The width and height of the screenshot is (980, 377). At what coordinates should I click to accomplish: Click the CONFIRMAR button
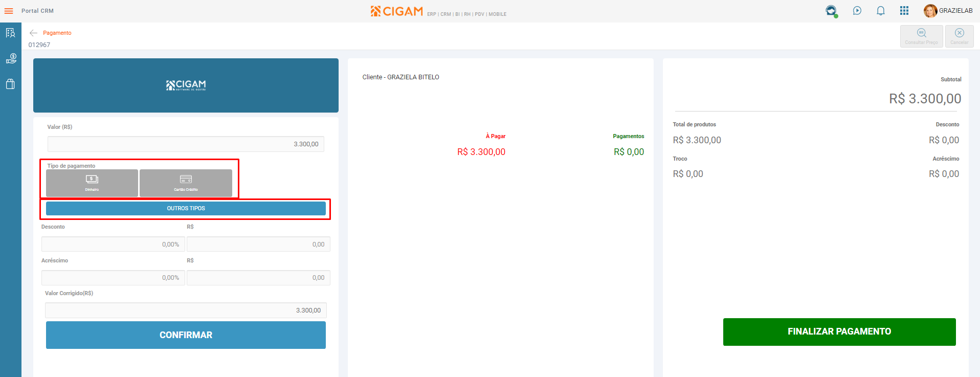tap(186, 335)
